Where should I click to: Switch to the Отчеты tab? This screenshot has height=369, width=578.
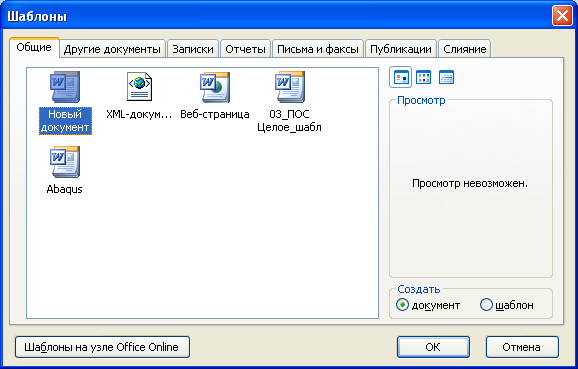(x=246, y=49)
